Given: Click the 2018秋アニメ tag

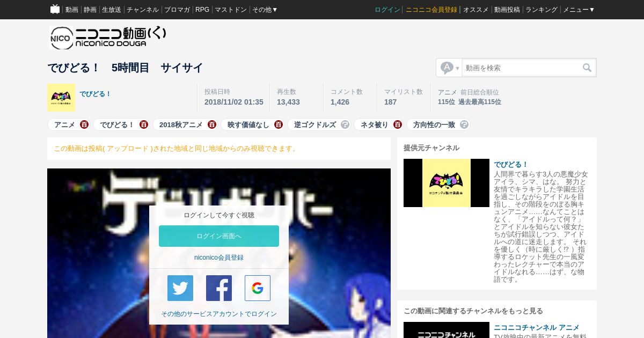Looking at the screenshot, I should (x=181, y=124).
